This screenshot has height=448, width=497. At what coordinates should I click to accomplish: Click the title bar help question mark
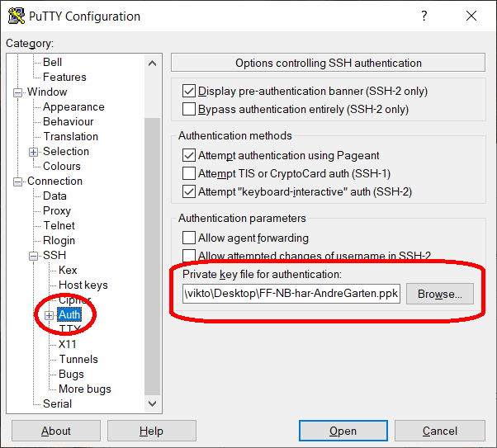[x=424, y=17]
